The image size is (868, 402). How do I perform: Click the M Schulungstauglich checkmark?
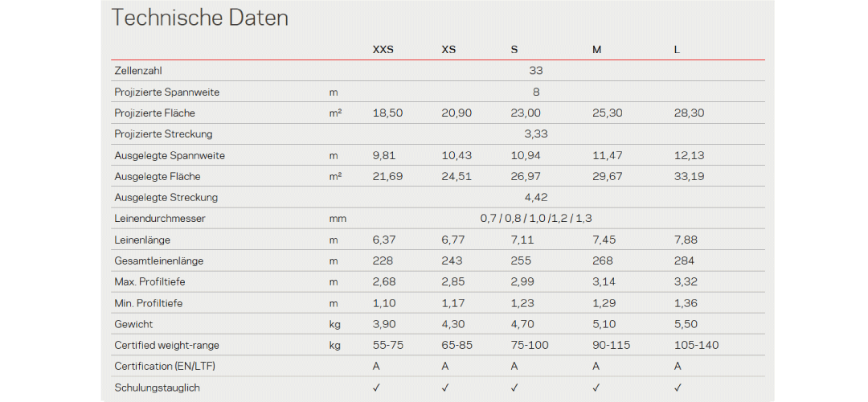coord(596,388)
